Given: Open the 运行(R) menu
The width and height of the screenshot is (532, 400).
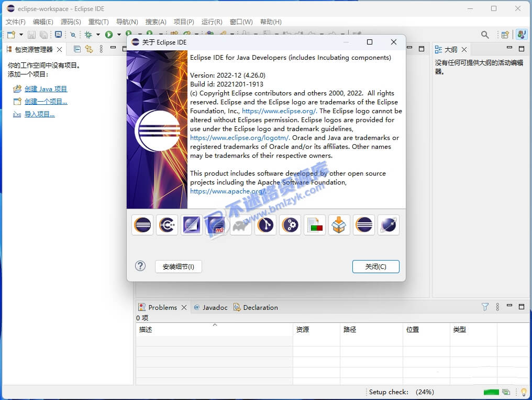Looking at the screenshot, I should 212,21.
